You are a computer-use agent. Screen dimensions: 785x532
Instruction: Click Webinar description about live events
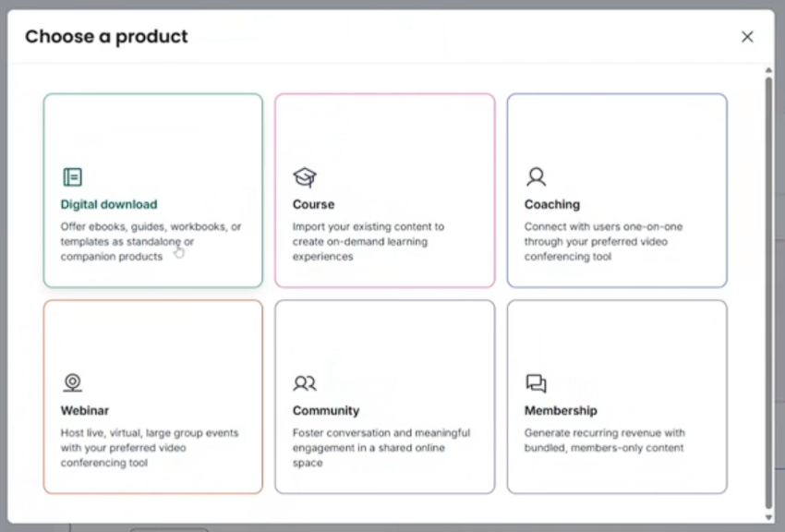tap(150, 447)
